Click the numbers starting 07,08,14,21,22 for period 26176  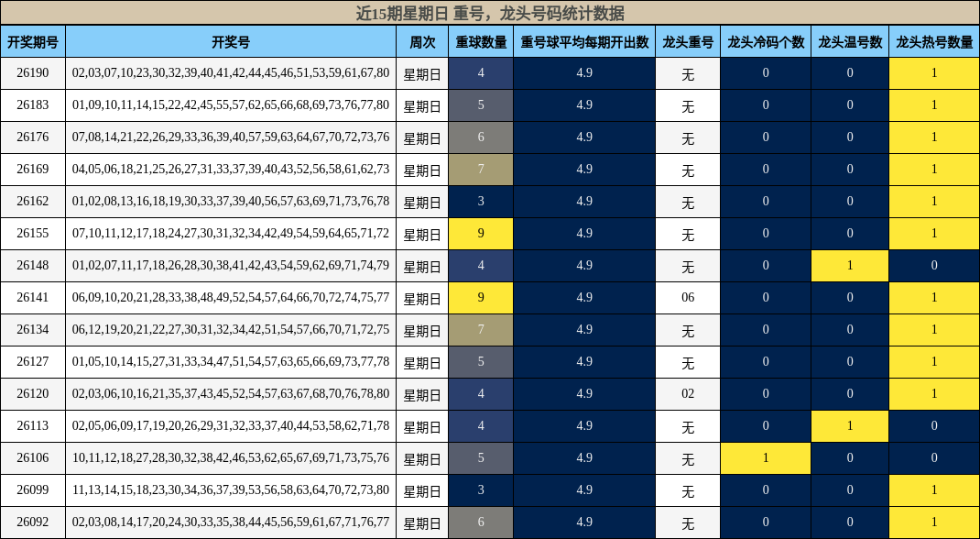[231, 137]
